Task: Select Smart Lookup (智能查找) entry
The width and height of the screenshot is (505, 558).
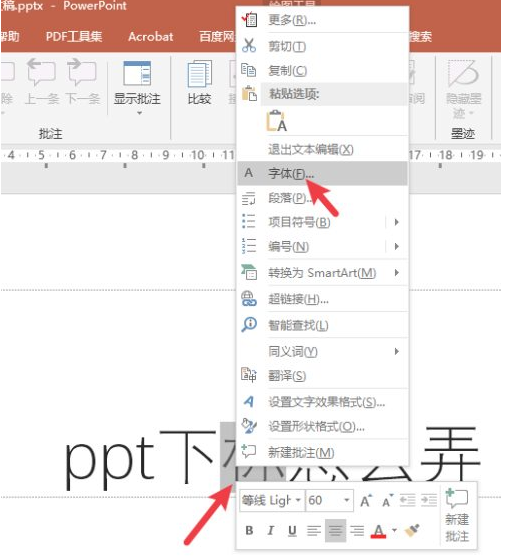Action: coord(322,325)
